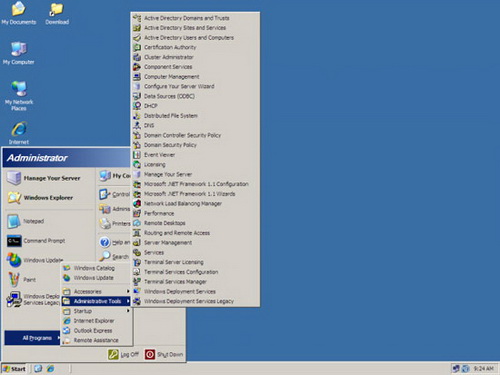Image resolution: width=500 pixels, height=375 pixels.
Task: Launch Internet Explorer from quick launch
Action: click(50, 368)
